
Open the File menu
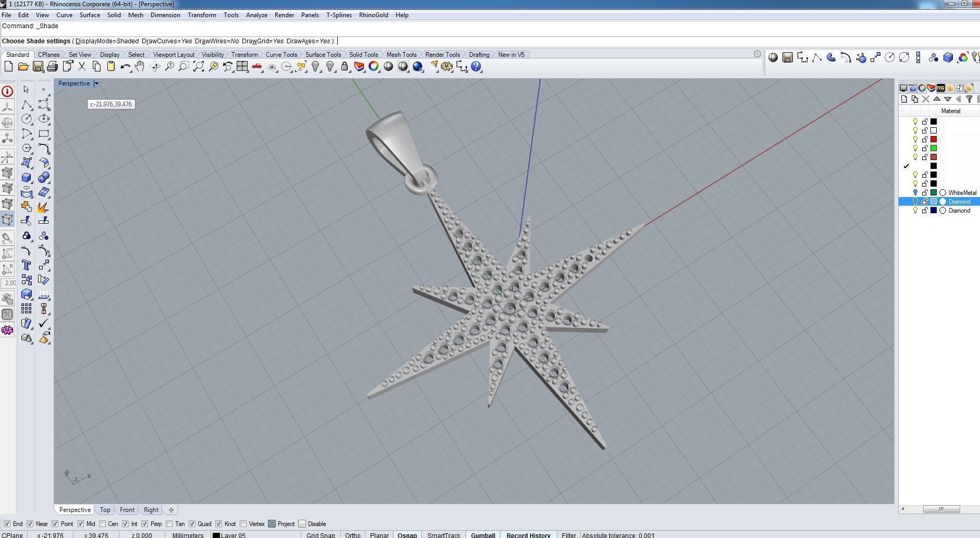point(6,15)
